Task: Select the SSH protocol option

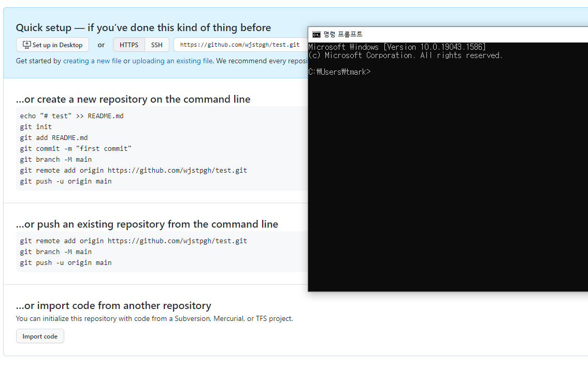Action: 157,45
